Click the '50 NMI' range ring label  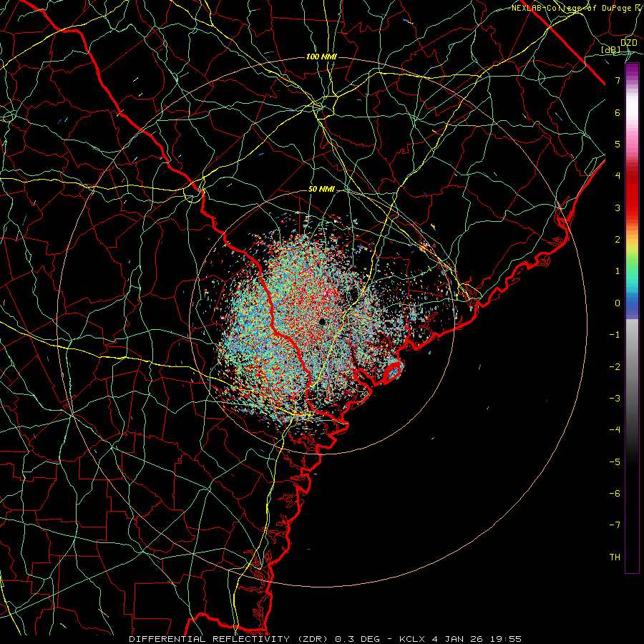coord(321,190)
